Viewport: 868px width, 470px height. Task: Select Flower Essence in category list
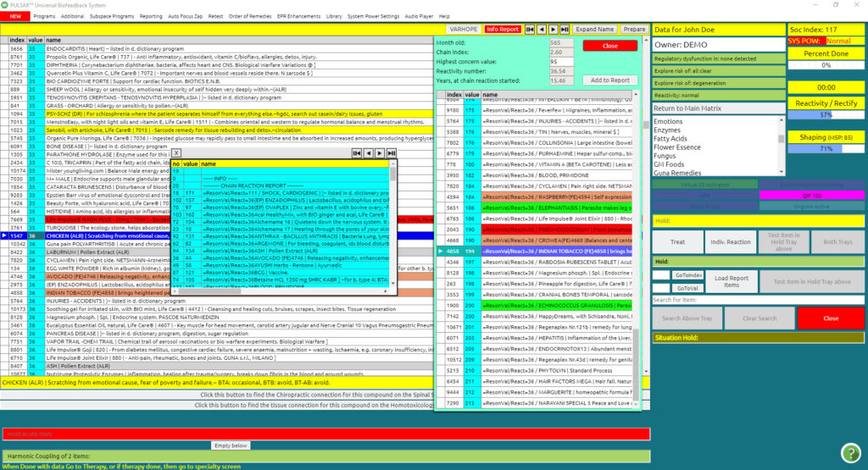[677, 147]
